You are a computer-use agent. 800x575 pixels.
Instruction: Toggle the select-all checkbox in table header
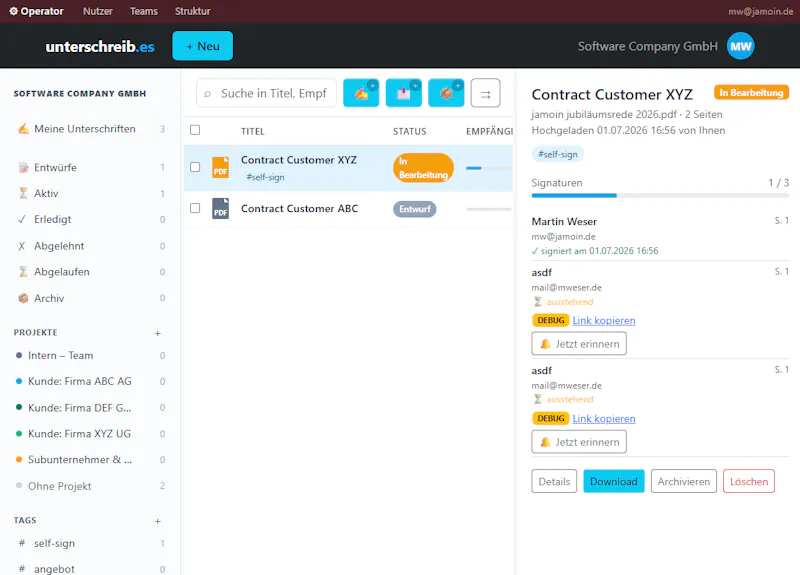click(195, 130)
